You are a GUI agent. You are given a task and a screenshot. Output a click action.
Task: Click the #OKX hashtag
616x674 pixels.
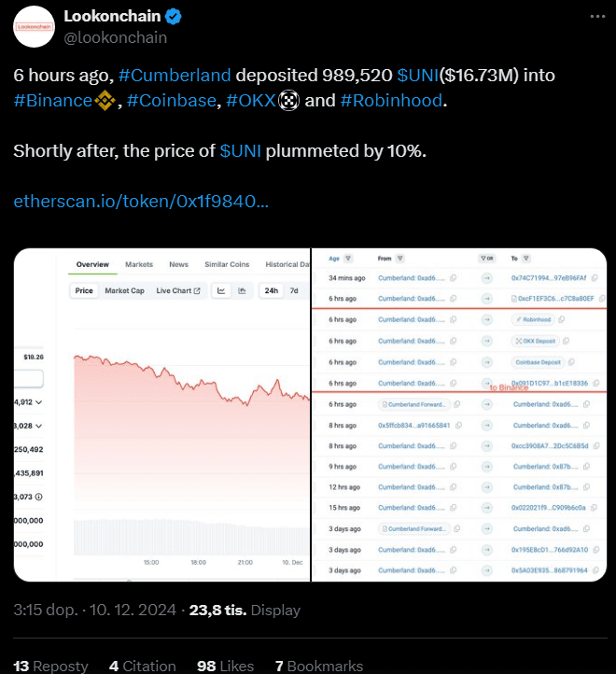pyautogui.click(x=251, y=100)
